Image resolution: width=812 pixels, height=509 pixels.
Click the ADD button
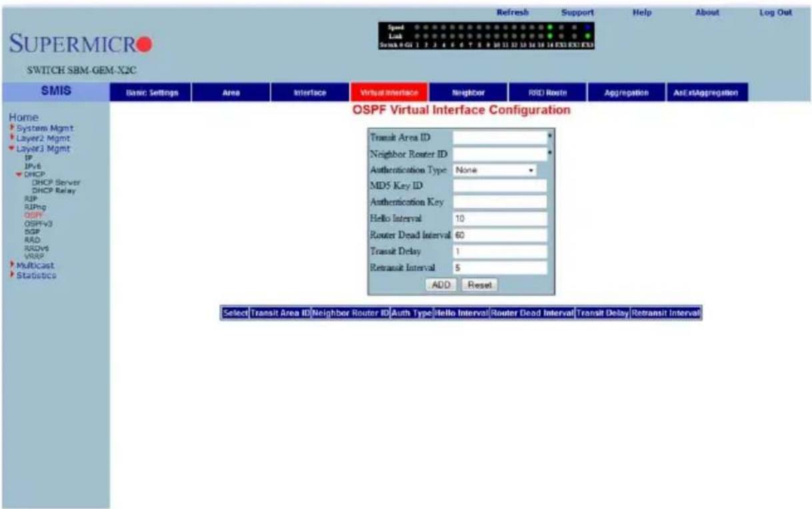(441, 284)
